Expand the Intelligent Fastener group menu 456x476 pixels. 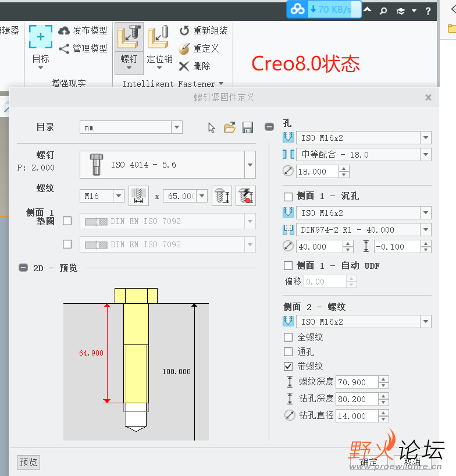221,83
